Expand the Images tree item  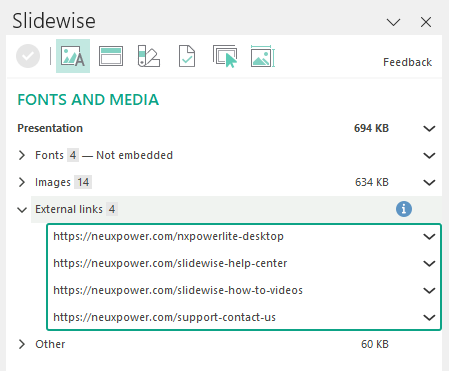(22, 182)
